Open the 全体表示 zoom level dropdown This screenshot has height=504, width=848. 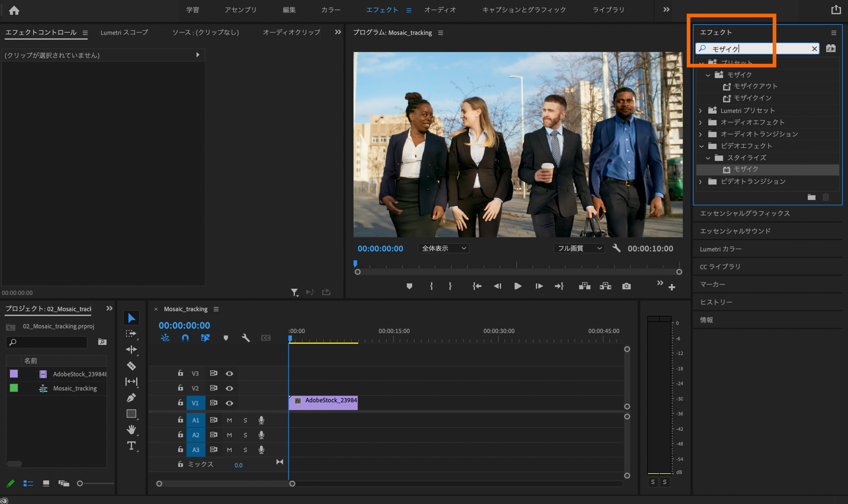(443, 248)
